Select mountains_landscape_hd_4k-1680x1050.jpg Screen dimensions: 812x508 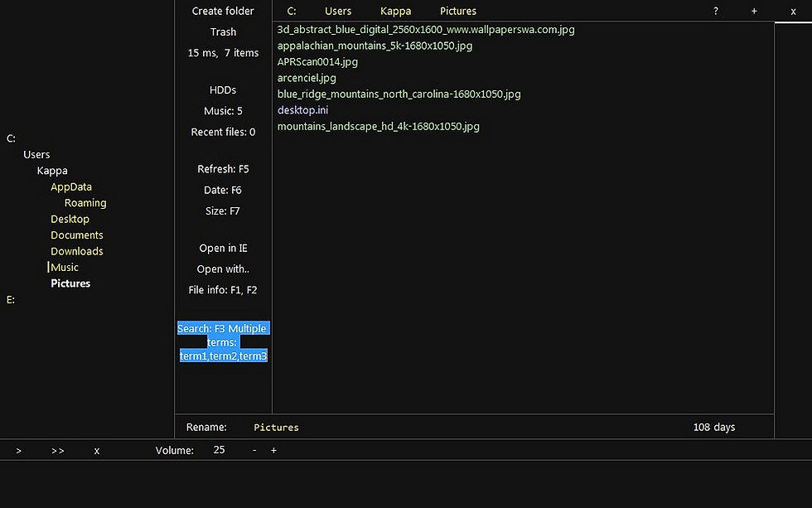tap(379, 126)
